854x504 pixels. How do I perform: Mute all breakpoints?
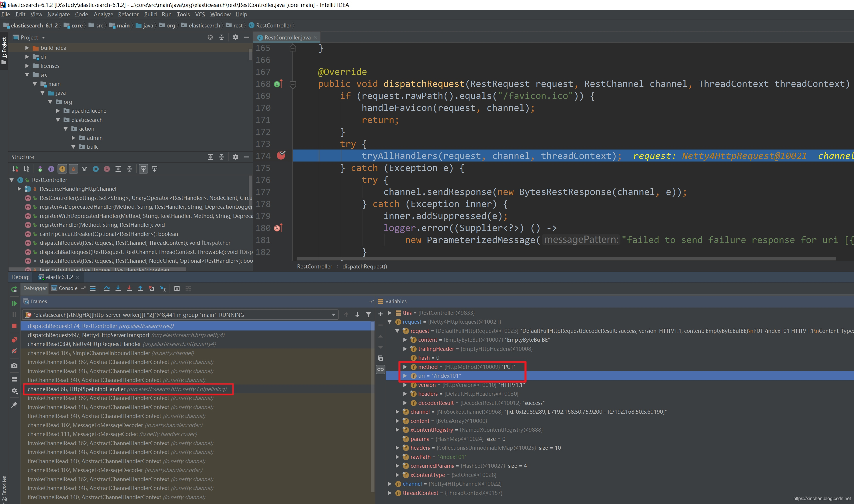point(14,351)
